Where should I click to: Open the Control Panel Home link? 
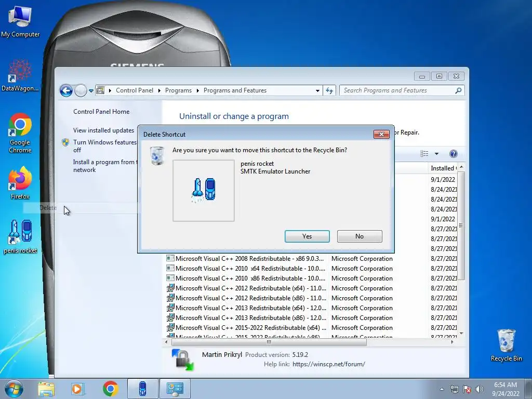click(x=101, y=112)
